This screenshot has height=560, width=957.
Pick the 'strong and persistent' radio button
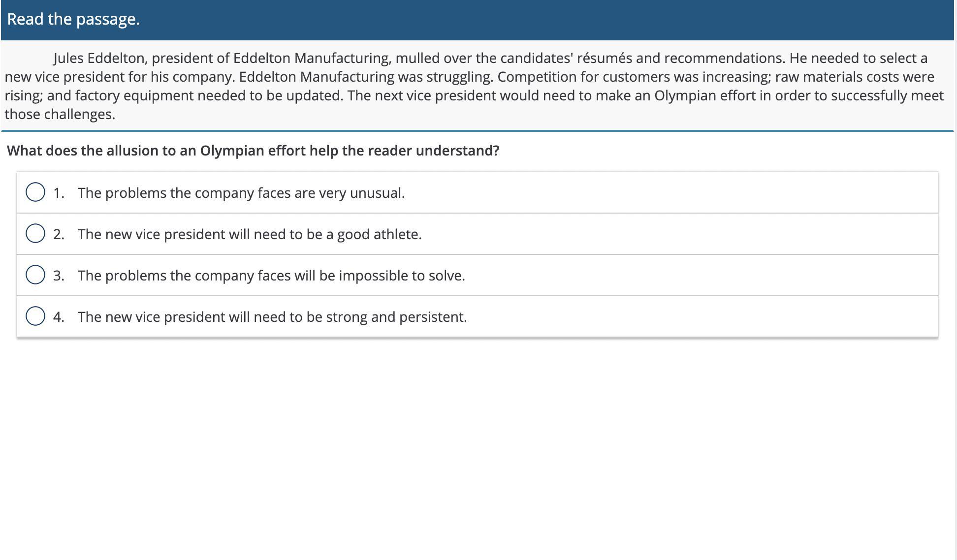click(x=35, y=316)
